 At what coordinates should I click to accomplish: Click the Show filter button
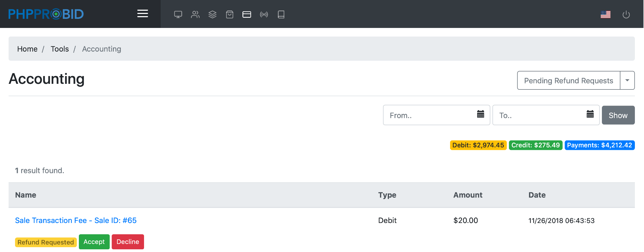coord(618,115)
